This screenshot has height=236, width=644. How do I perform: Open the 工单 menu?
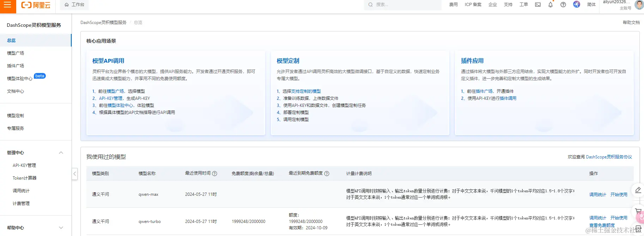click(524, 5)
